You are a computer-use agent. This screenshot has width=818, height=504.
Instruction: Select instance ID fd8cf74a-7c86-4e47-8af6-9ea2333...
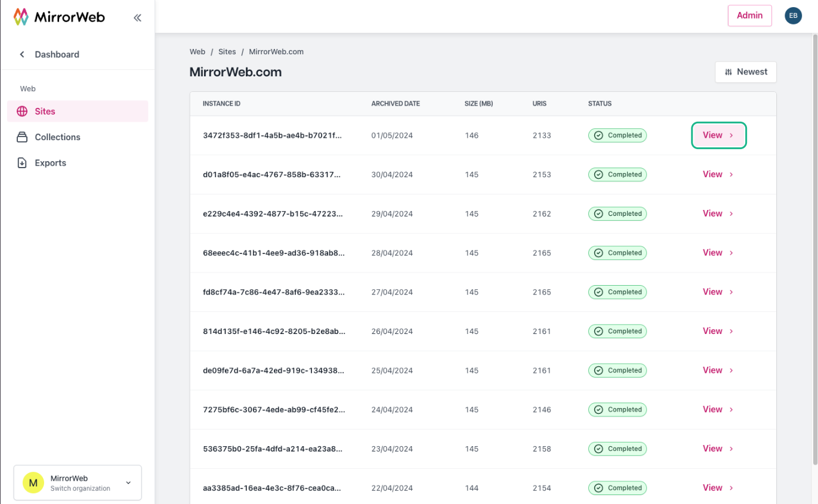(274, 292)
